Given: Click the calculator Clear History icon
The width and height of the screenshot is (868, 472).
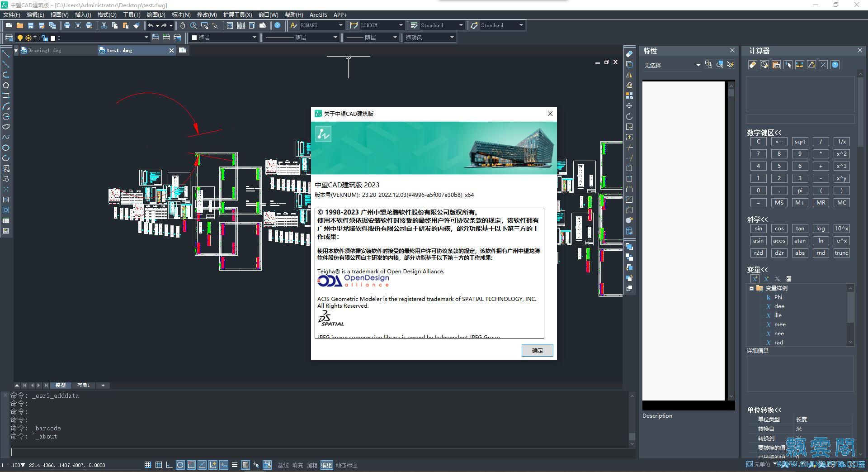Looking at the screenshot, I should 764,65.
